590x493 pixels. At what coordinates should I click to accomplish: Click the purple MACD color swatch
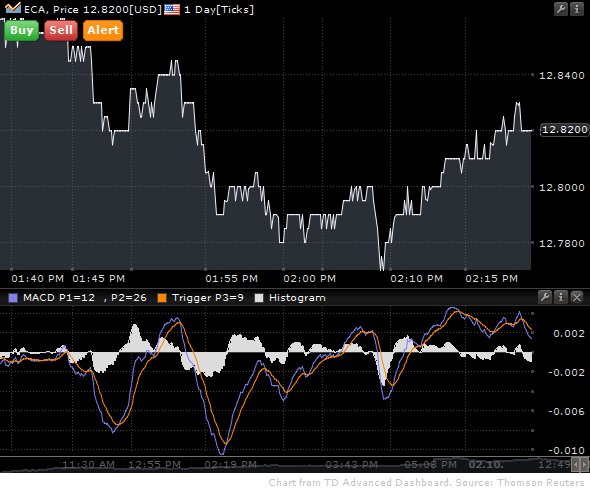tap(13, 298)
